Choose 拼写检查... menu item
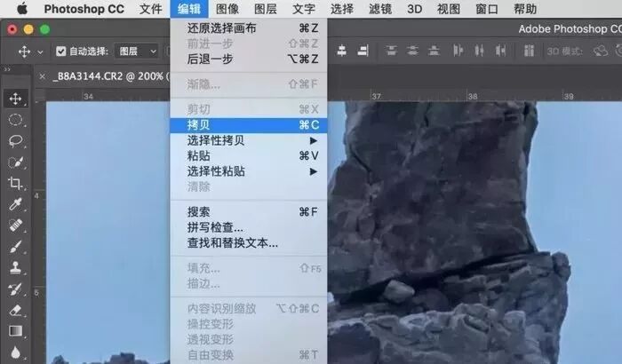Screen dimensions: 622x364 248,227
